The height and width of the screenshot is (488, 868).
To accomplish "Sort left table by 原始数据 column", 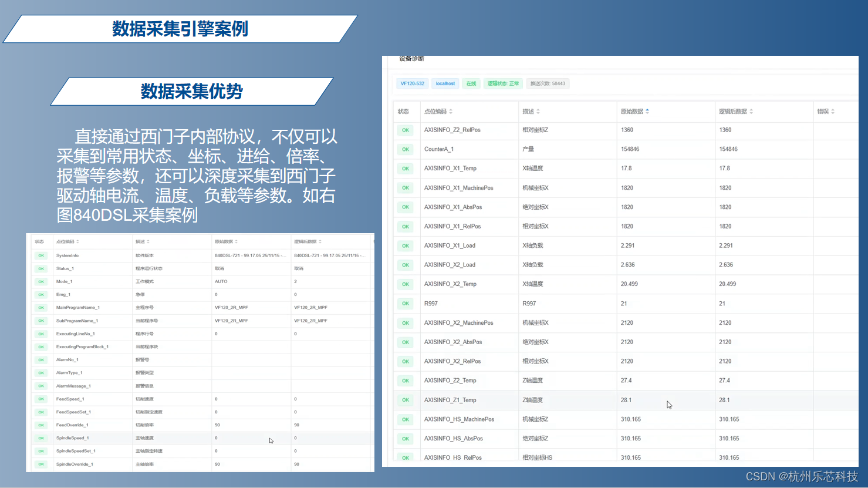I will click(x=236, y=241).
